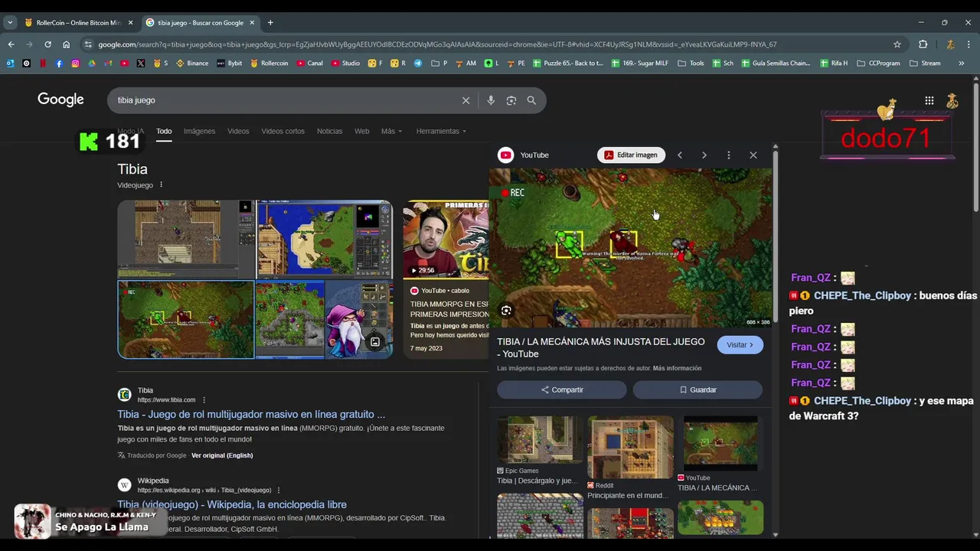This screenshot has width=980, height=551.
Task: Open the Binance bookmark
Action: click(x=192, y=64)
